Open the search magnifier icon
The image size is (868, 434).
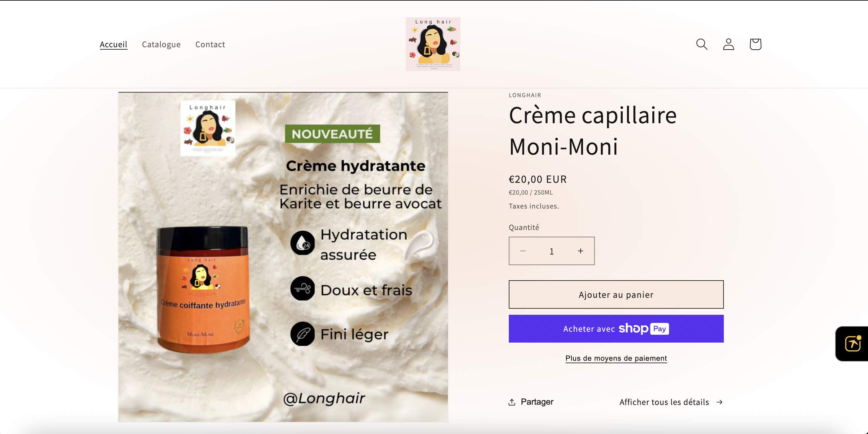click(701, 44)
